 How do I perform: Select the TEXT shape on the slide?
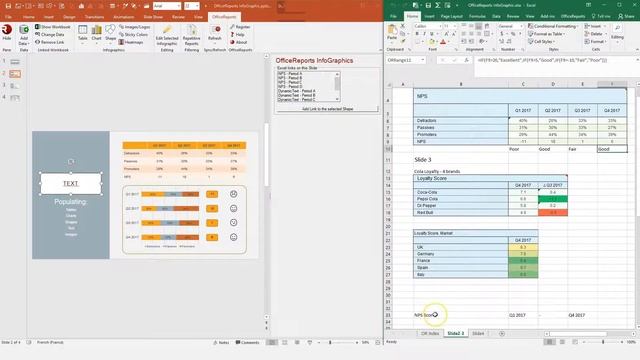tap(71, 184)
